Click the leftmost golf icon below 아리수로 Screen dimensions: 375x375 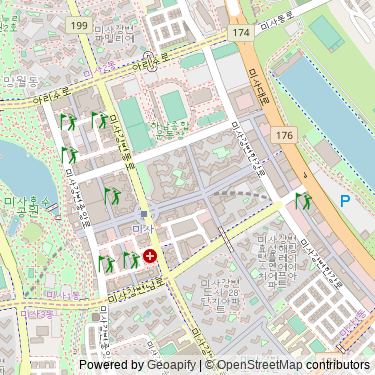pyautogui.click(x=69, y=122)
